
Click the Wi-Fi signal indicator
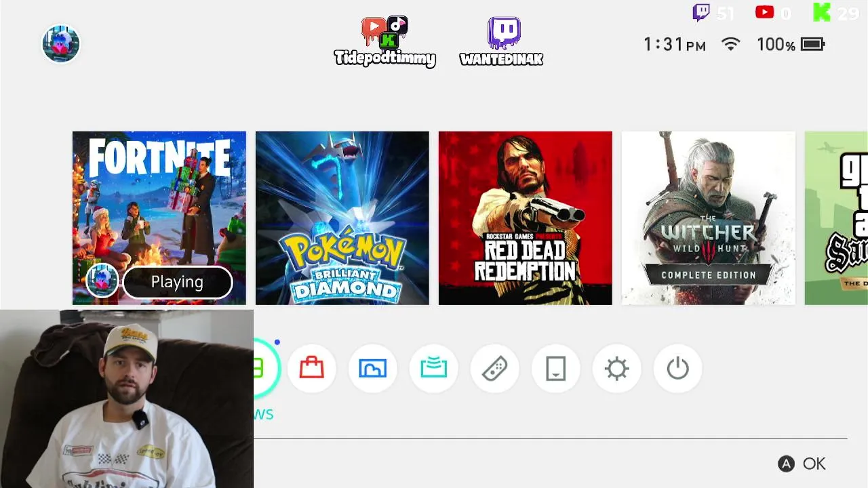point(730,45)
